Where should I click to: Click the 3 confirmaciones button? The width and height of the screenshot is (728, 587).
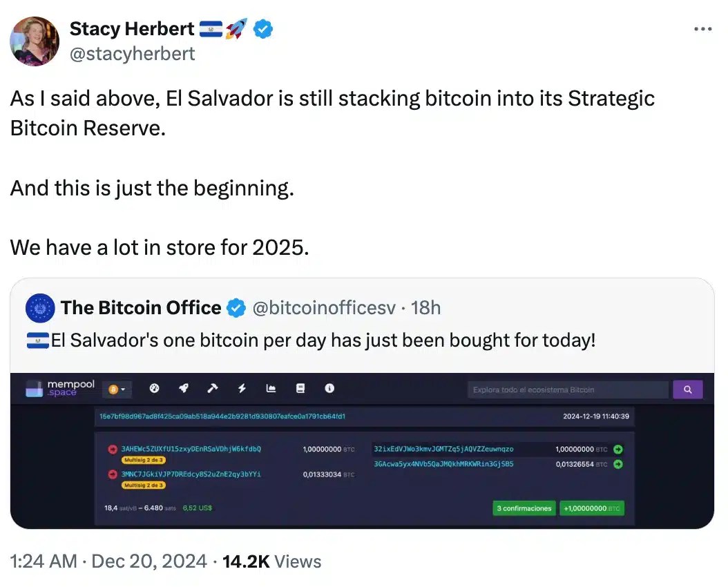tap(524, 508)
